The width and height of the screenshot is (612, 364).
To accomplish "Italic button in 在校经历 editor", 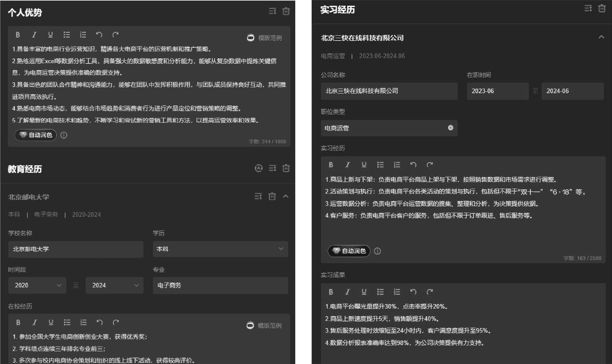I will click(x=35, y=322).
